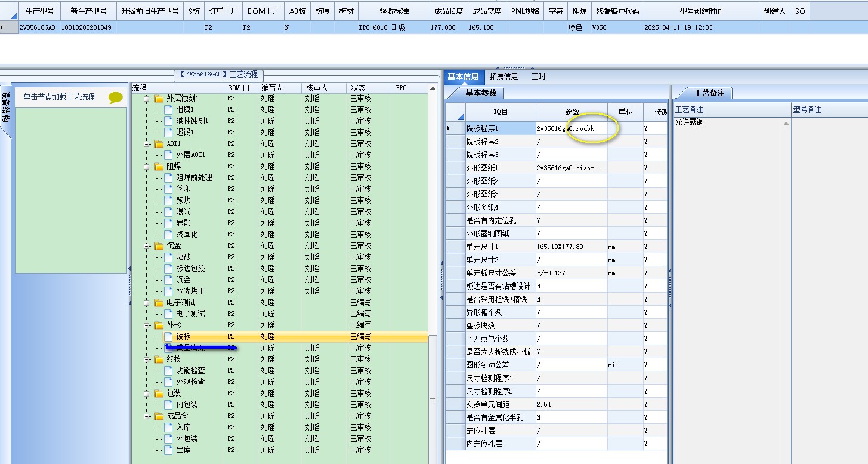
Task: Click the document icon beside 铣板
Action: (x=168, y=336)
